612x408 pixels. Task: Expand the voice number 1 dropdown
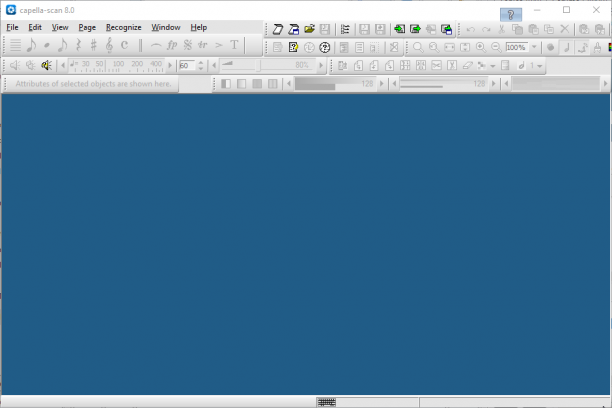click(540, 66)
